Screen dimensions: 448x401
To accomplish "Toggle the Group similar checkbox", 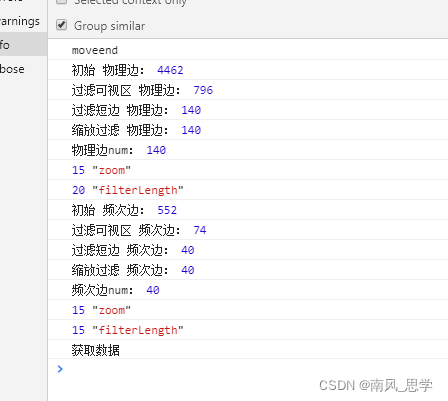I will (62, 25).
